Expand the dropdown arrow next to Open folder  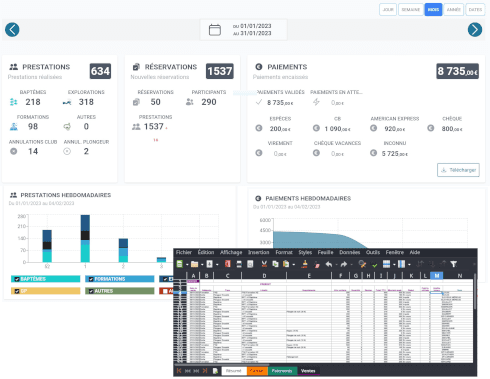tap(202, 265)
